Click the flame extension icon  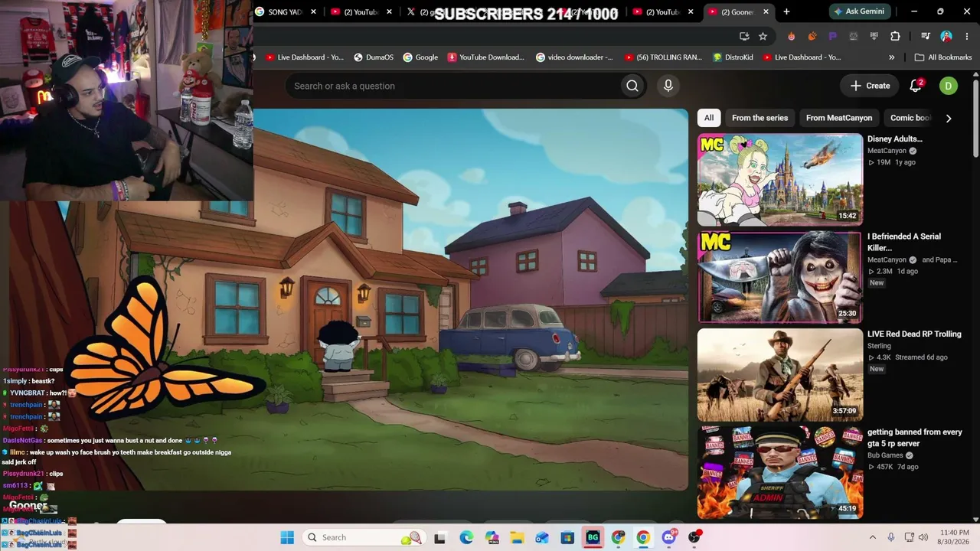(x=792, y=36)
